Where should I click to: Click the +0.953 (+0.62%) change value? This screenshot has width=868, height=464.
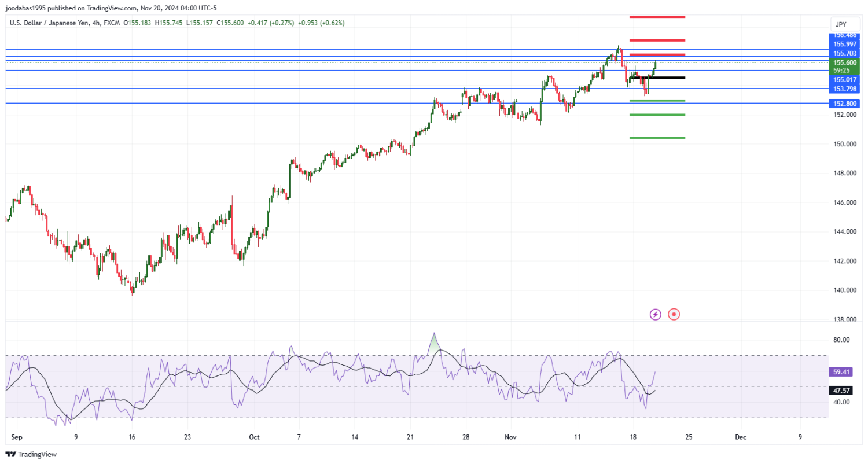(x=321, y=23)
